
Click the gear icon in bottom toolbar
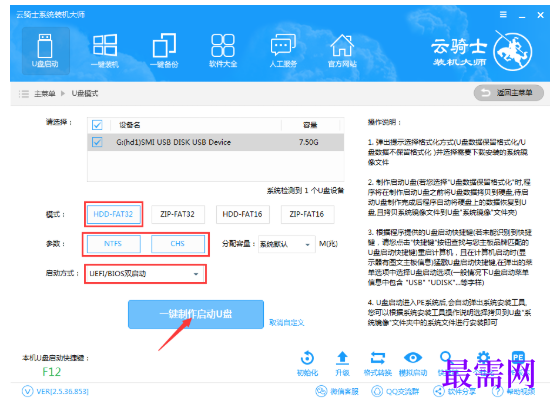[x=483, y=358]
